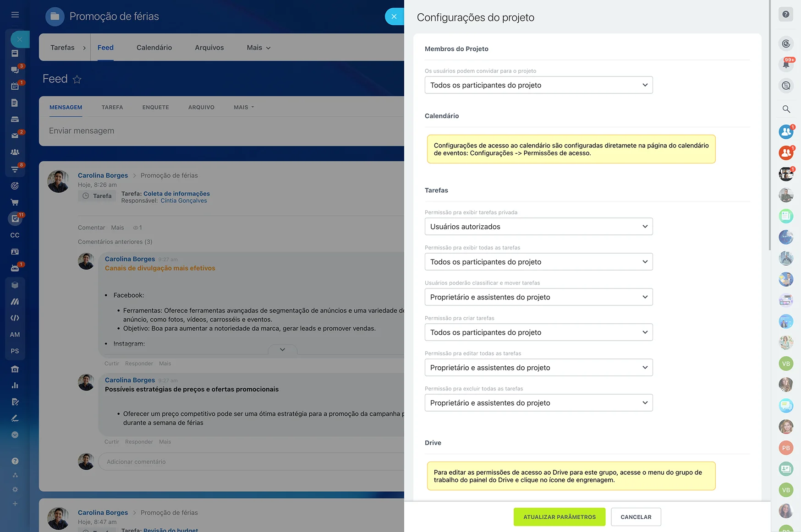
Task: Open 'Permissão pra excluir todas as tarefas' dropdown
Action: tap(538, 403)
